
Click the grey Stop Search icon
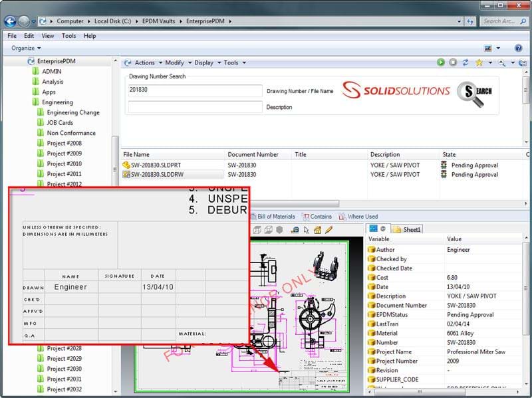click(453, 62)
